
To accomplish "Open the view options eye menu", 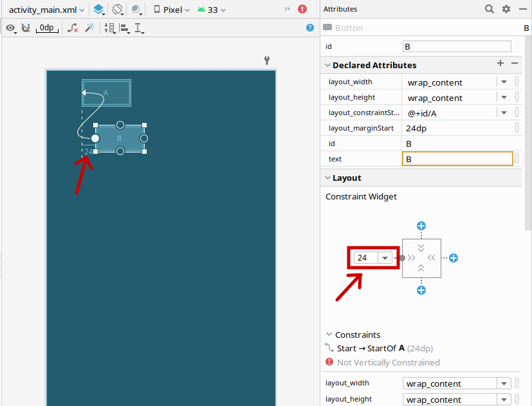I will pos(11,28).
